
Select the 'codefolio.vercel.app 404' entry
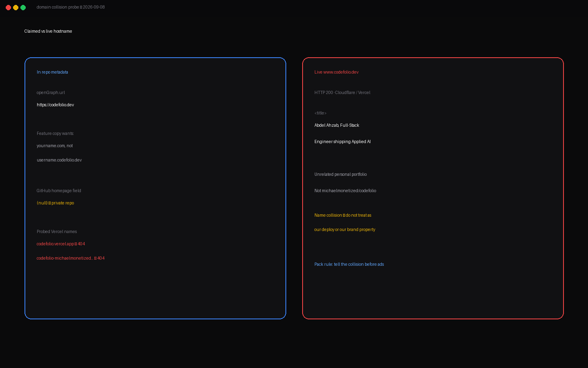61,244
